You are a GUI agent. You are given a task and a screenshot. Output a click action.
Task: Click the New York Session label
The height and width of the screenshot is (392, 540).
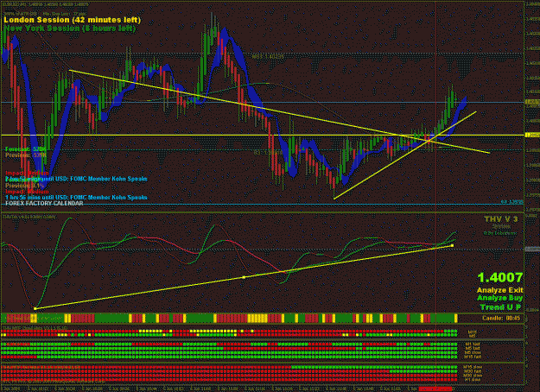point(70,28)
